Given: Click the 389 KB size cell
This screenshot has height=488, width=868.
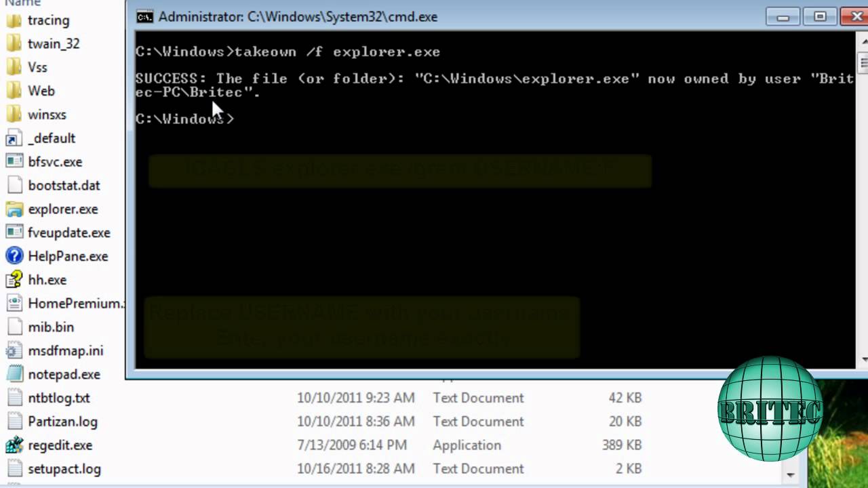Looking at the screenshot, I should tap(622, 445).
